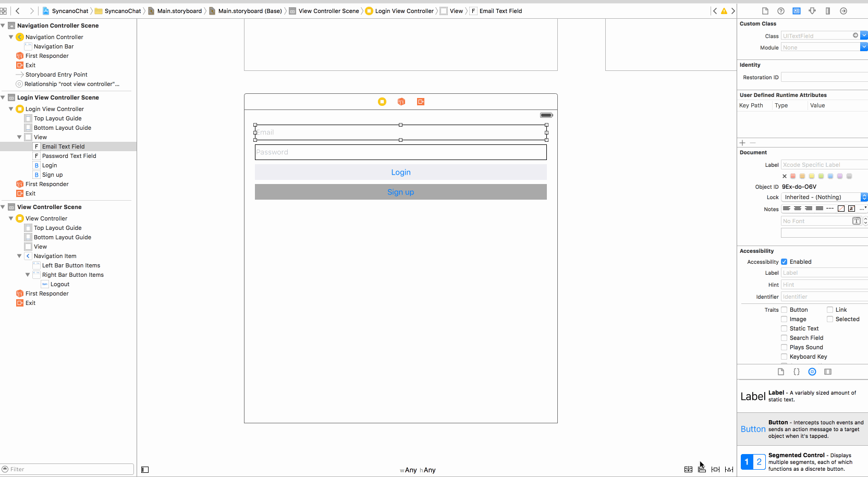Image resolution: width=868 pixels, height=477 pixels.
Task: Tick the Search Field trait
Action: [x=784, y=338]
